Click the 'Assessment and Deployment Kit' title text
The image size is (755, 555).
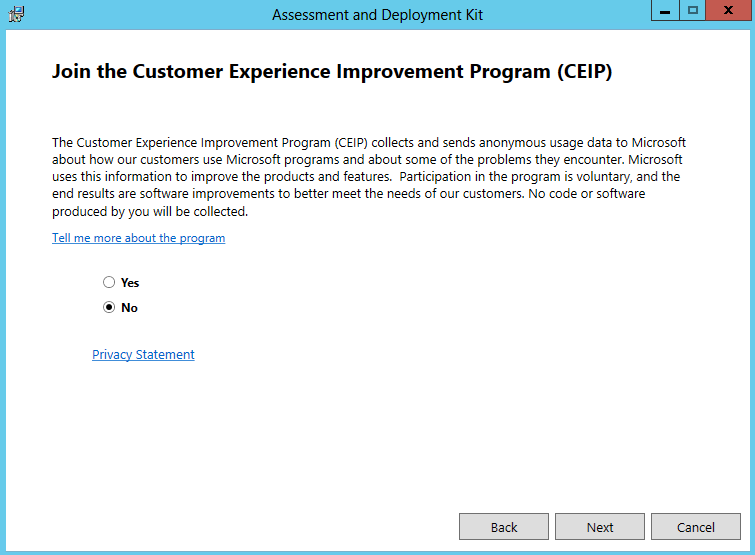[x=377, y=15]
